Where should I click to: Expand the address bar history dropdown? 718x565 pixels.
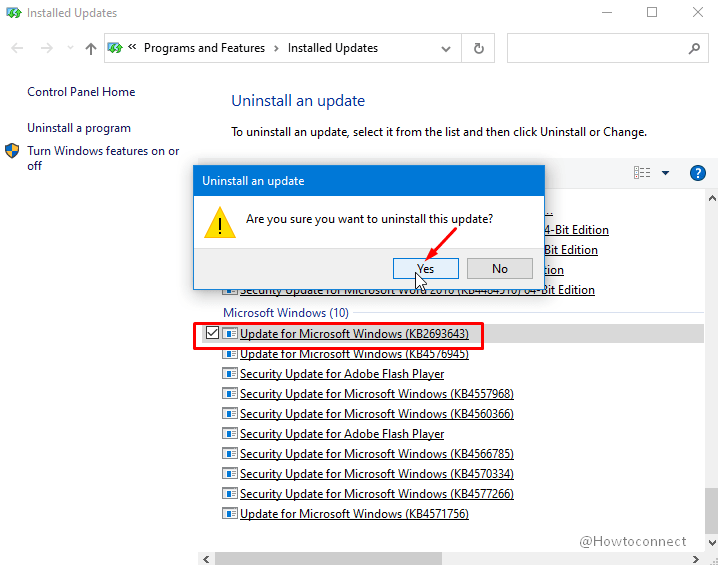[x=446, y=49]
